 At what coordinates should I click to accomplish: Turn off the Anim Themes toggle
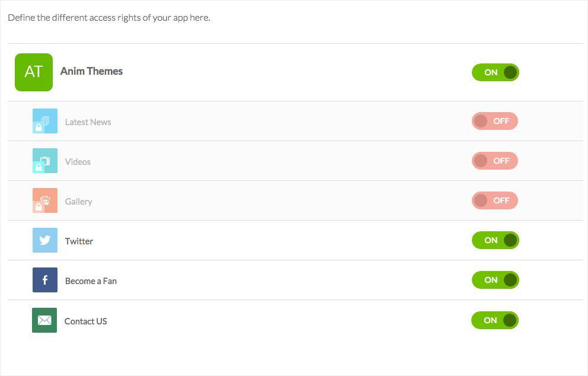click(x=495, y=72)
